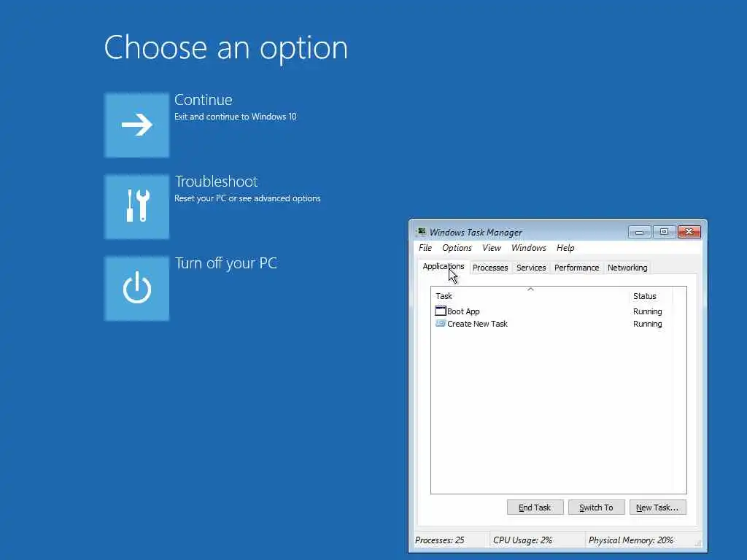Click Reset your PC or see advanced options
This screenshot has width=747, height=560.
[247, 198]
